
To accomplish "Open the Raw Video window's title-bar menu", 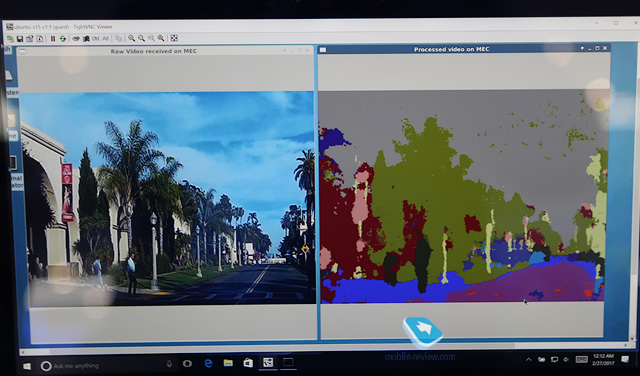I will click(22, 51).
